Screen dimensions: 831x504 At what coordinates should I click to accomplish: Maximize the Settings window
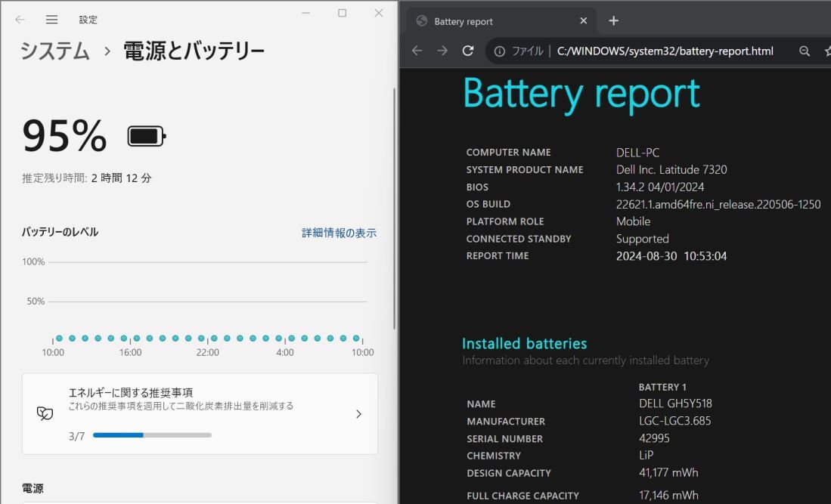click(342, 14)
